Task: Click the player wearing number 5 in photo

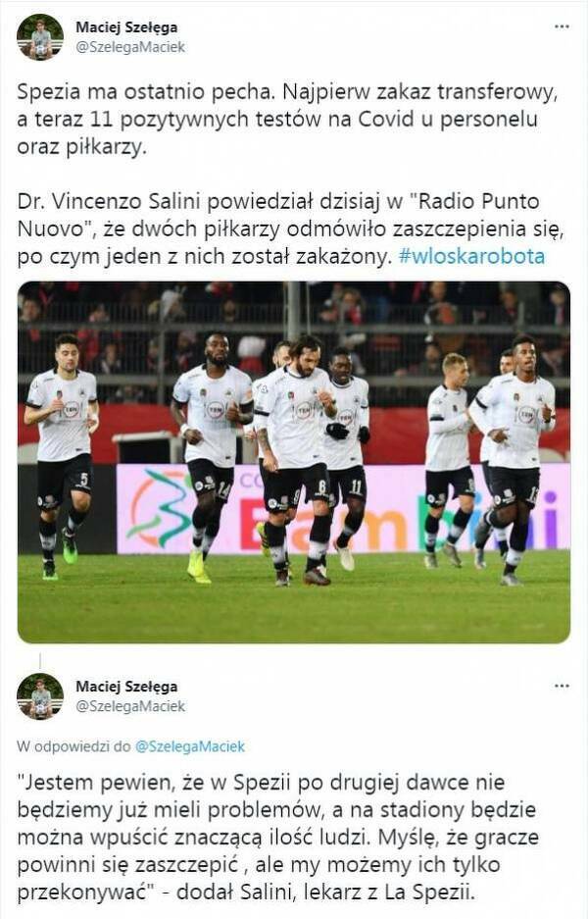Action: pos(63,455)
